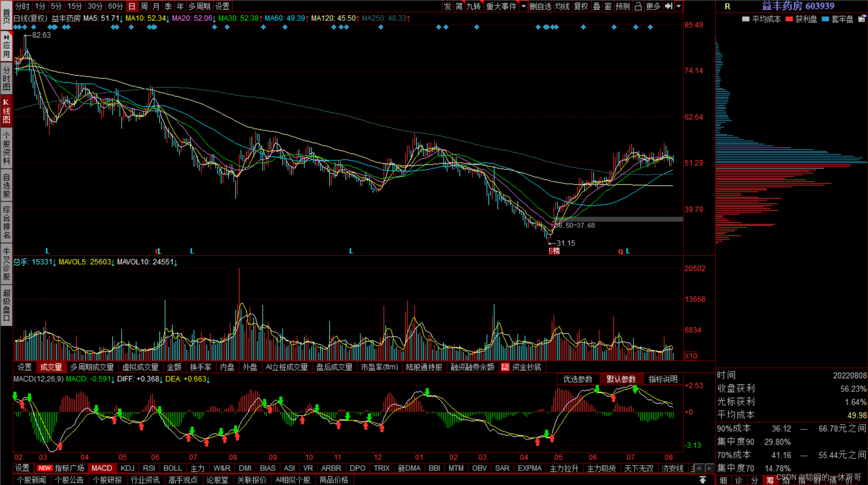This screenshot has height=485, width=868.
Task: Switch to the 周 weekly period tab
Action: click(x=144, y=6)
